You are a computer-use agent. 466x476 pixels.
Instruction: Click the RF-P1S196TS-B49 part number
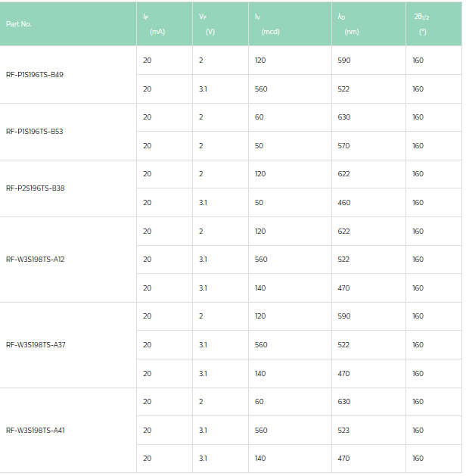point(35,74)
